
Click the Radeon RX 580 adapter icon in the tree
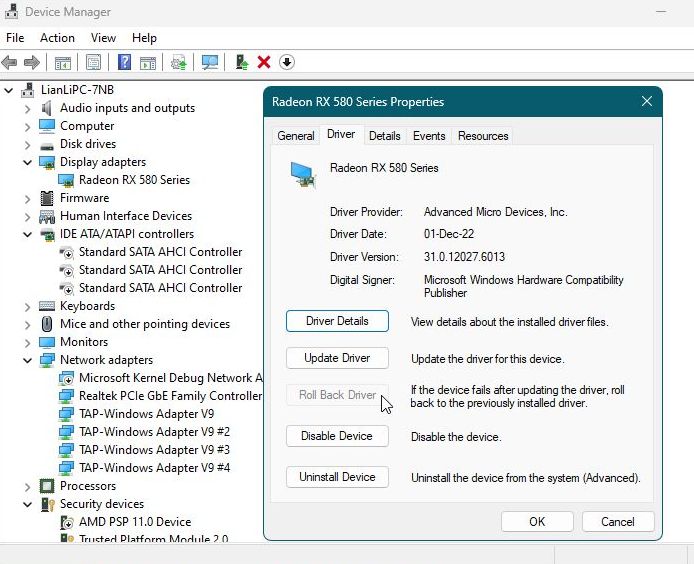66,180
